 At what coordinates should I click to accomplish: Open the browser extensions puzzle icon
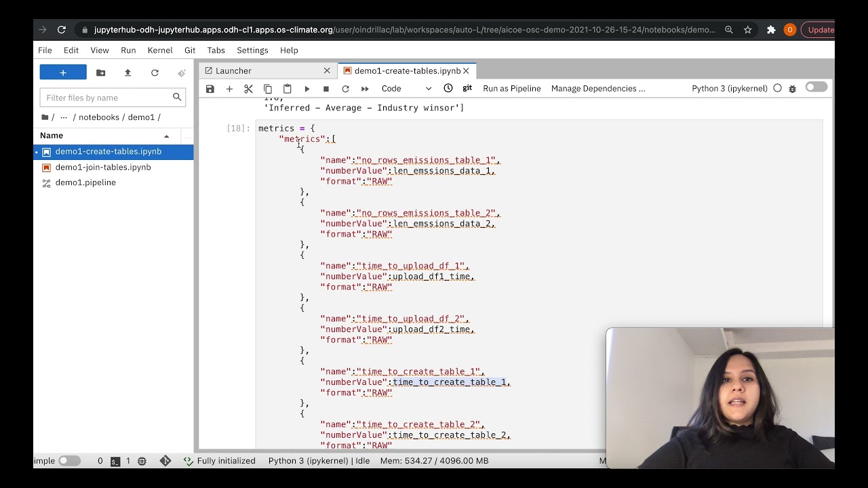(x=771, y=30)
